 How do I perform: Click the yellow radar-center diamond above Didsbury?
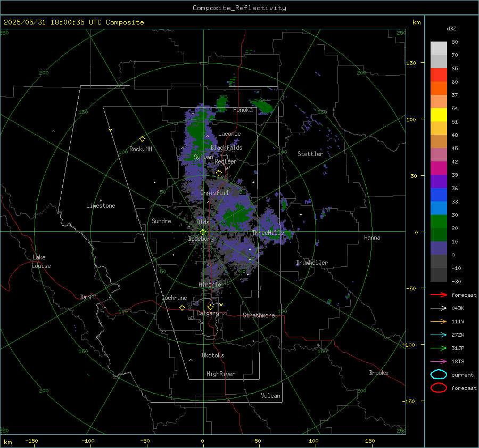tap(203, 232)
